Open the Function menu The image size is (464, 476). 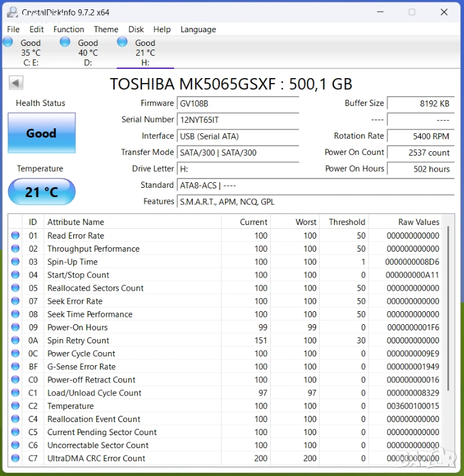pos(69,29)
